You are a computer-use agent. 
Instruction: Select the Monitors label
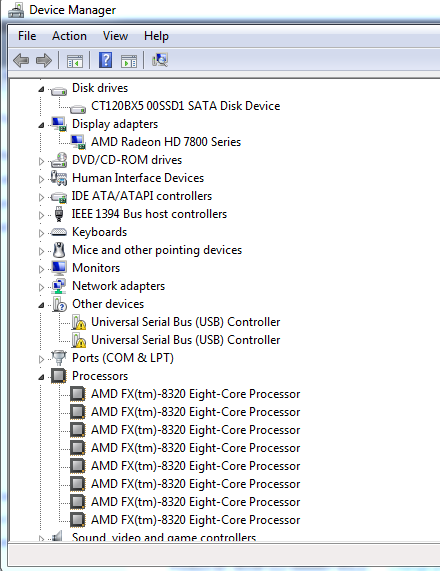96,268
